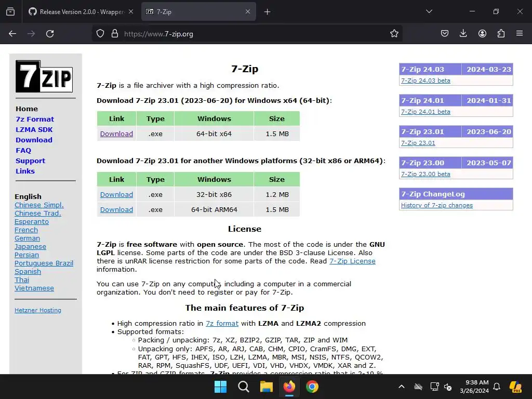This screenshot has width=532, height=399.
Task: Open the notifications bell icon
Action: pos(497,387)
